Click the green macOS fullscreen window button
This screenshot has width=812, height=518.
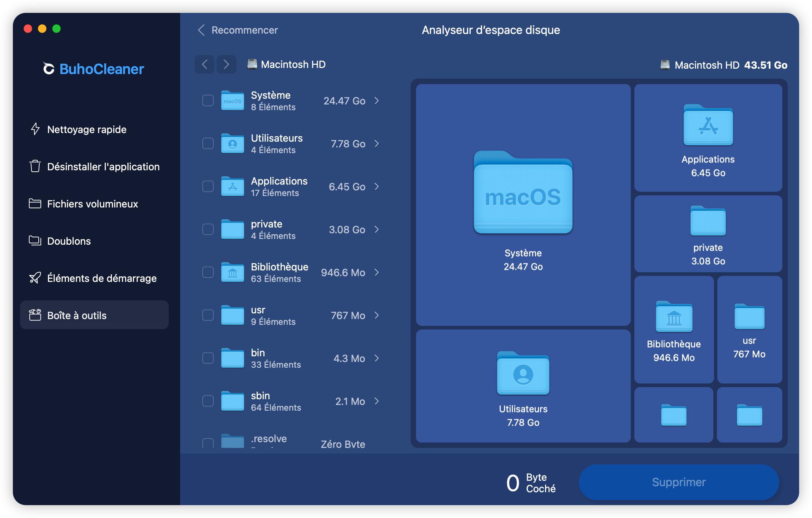(56, 29)
